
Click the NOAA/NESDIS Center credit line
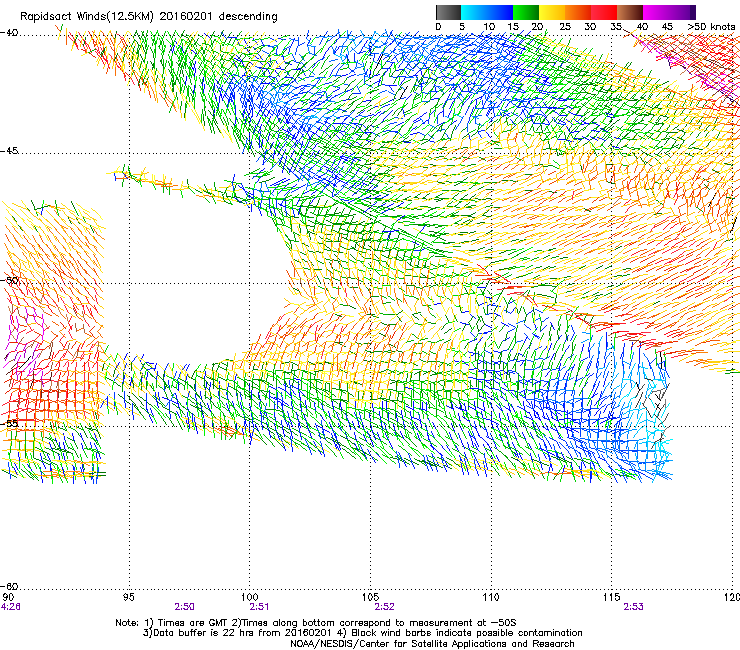coord(432,644)
